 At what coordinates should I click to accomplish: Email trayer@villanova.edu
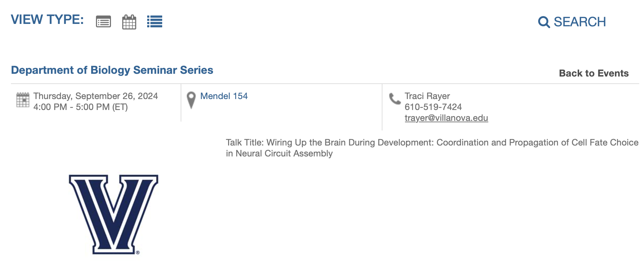point(446,118)
